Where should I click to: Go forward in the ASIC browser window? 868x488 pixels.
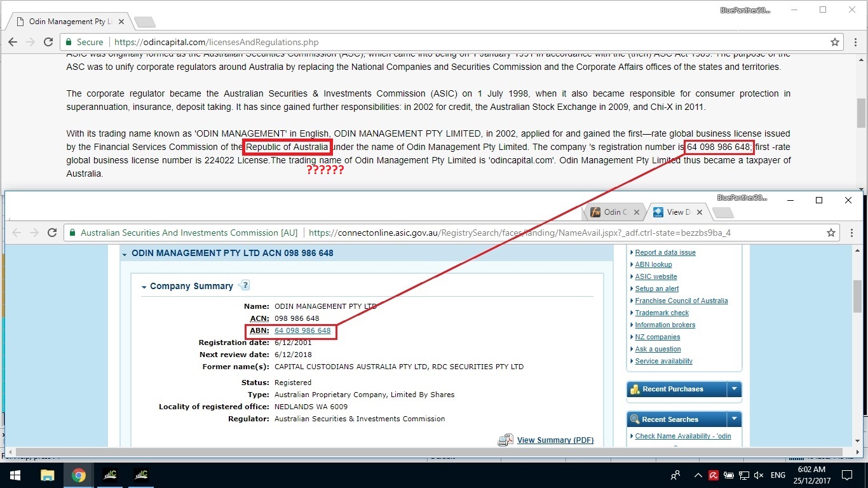[34, 233]
